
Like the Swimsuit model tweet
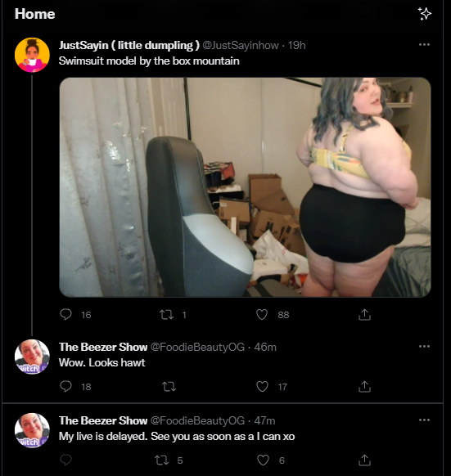point(262,315)
